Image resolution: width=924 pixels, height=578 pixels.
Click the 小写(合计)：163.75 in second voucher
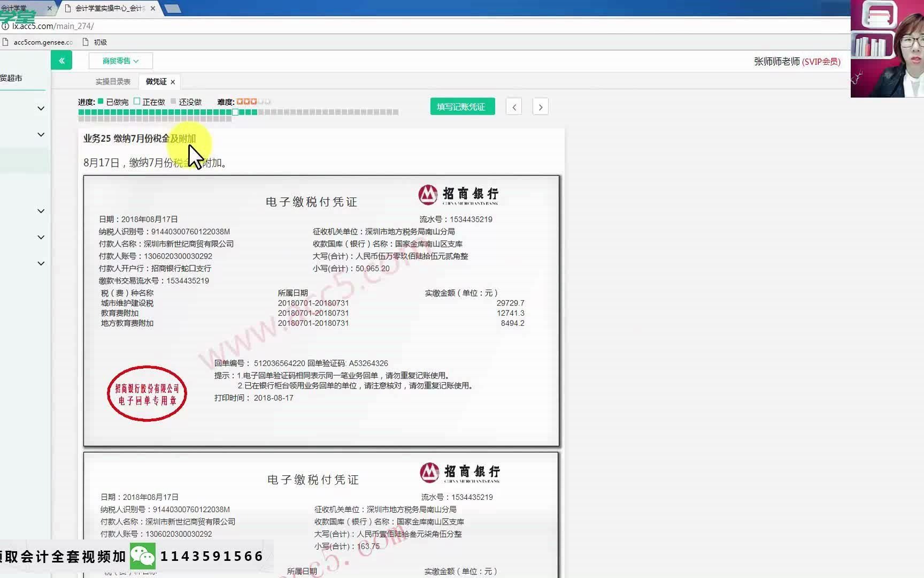pos(347,546)
